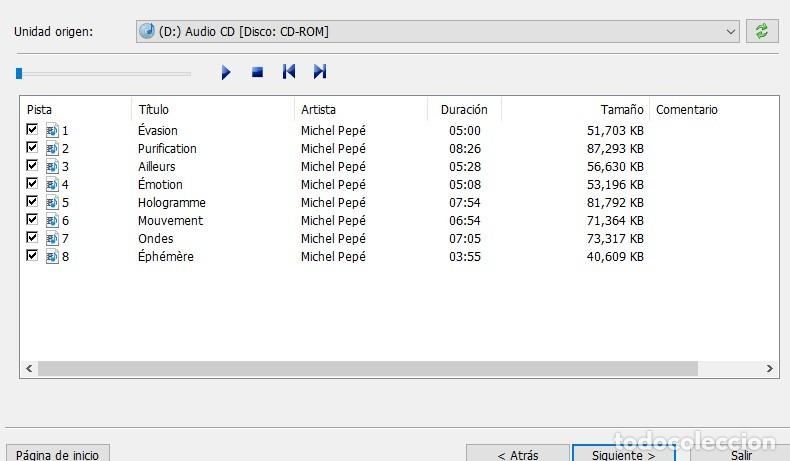Refresh the source drive list
790x461 pixels.
pos(762,31)
